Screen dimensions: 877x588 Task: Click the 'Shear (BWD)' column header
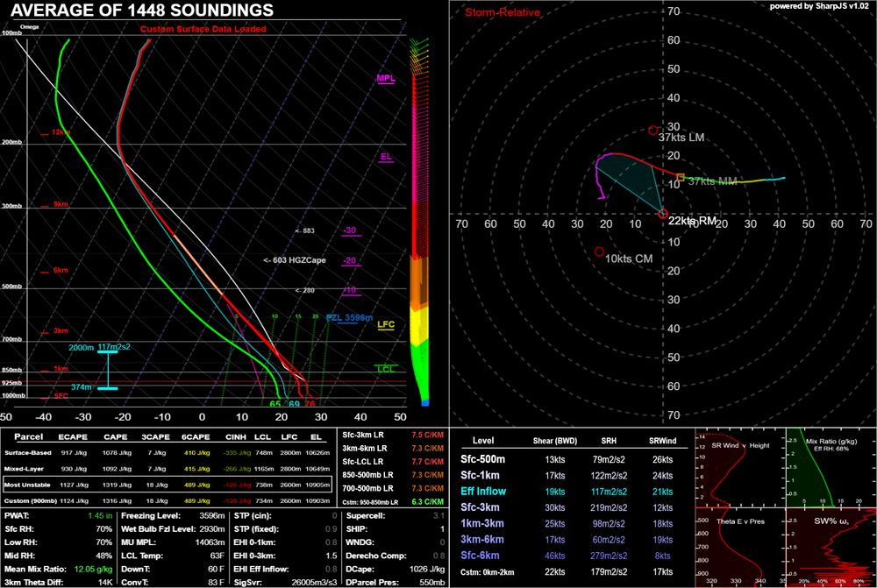555,441
